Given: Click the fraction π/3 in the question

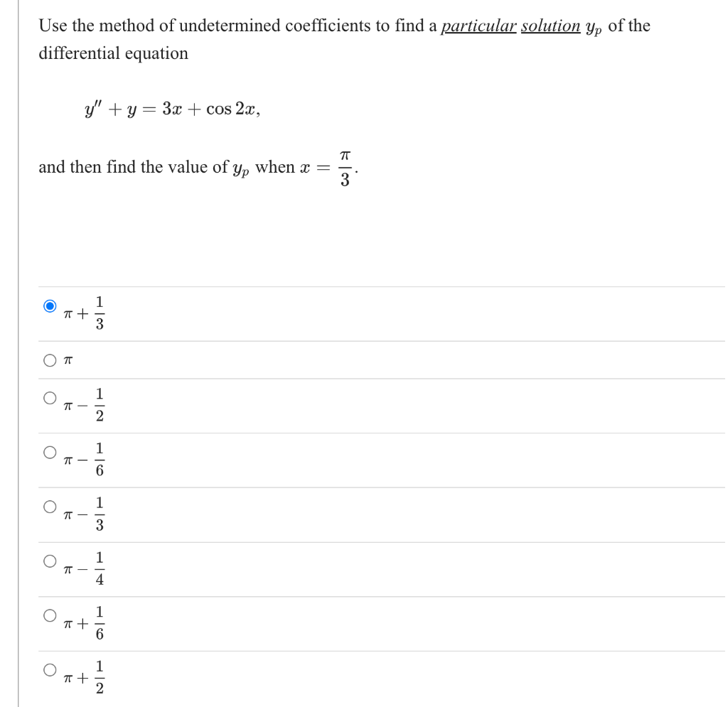Looking at the screenshot, I should tap(344, 166).
